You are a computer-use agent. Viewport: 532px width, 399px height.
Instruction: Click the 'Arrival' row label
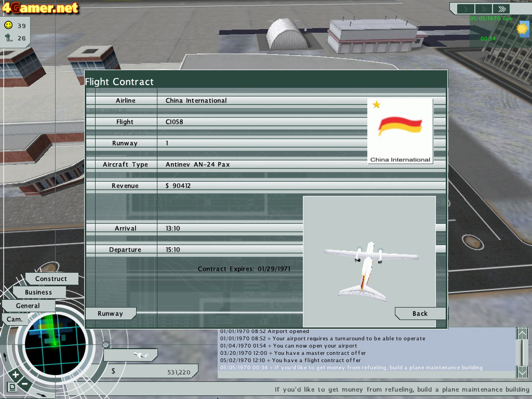coord(126,229)
